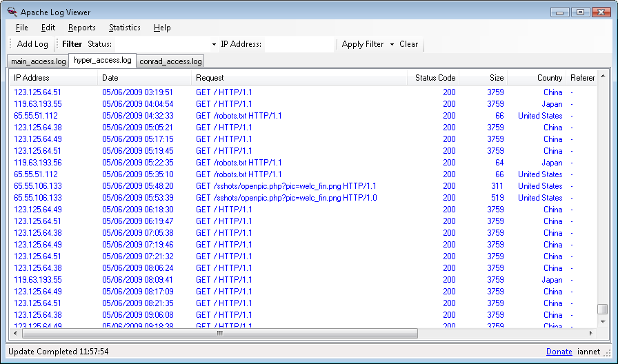Click the horizontal scrollbar left arrow
This screenshot has height=364, width=618.
tap(15, 333)
